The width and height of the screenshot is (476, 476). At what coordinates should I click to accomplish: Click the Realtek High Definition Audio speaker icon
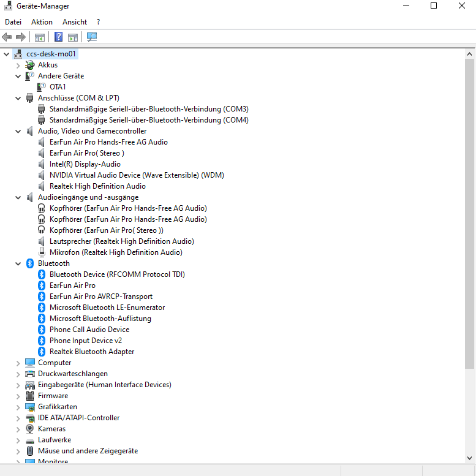[41, 186]
